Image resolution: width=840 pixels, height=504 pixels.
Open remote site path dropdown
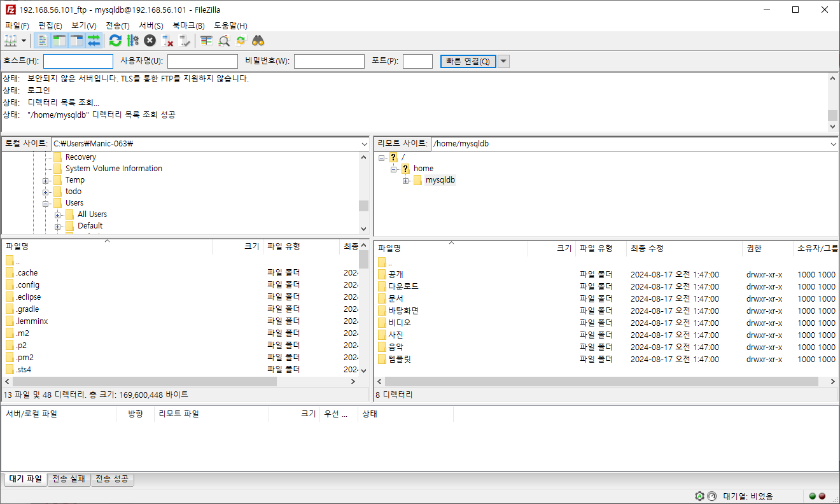(x=833, y=144)
